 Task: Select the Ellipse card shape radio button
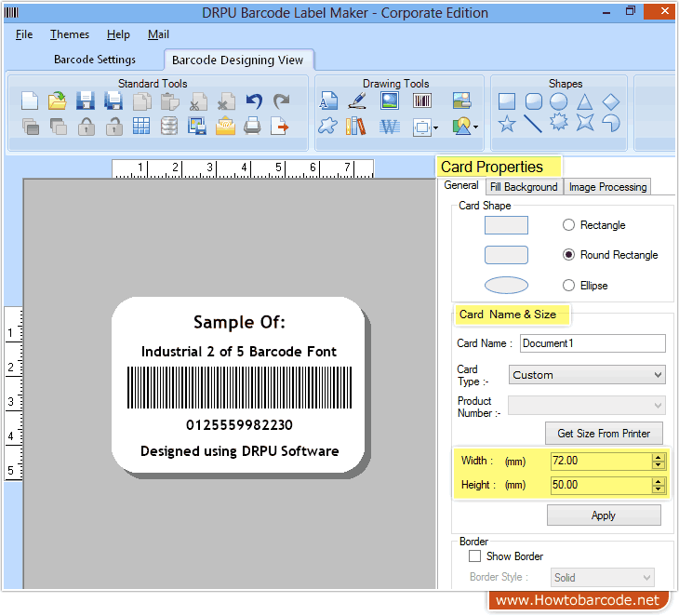[568, 286]
